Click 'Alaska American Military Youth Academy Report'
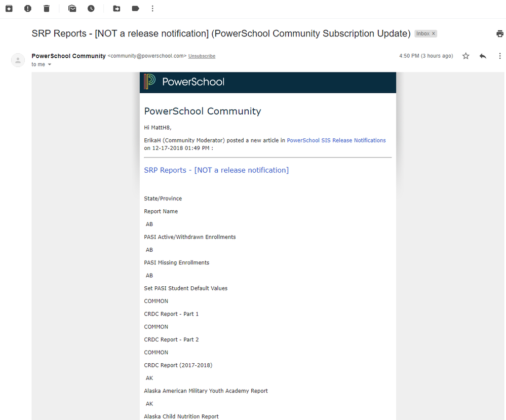Viewport: 506px width, 420px height. coord(206,391)
